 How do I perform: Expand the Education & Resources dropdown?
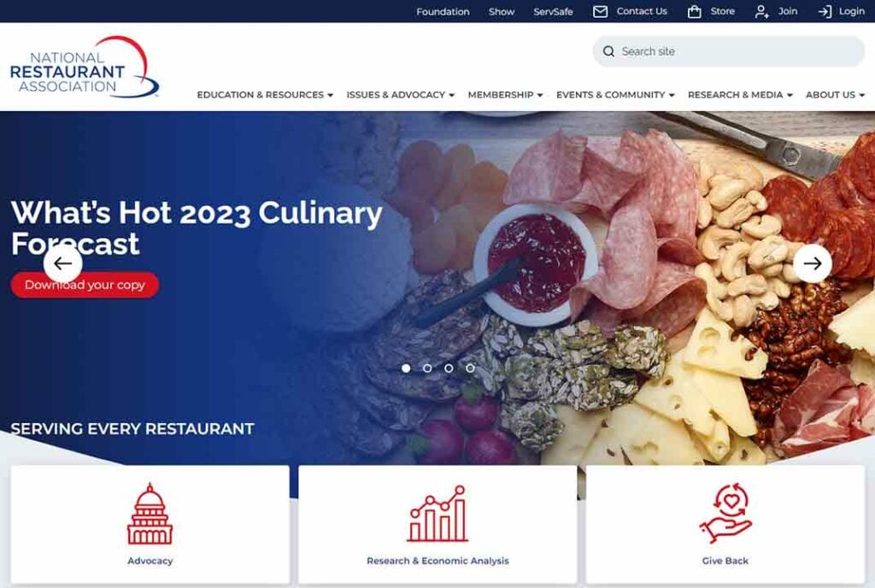[265, 95]
